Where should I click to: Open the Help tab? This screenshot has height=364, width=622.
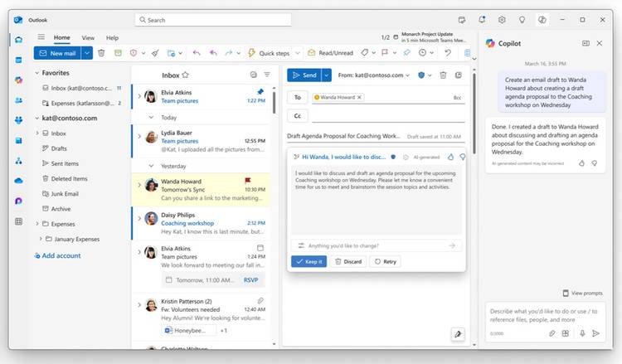[112, 37]
